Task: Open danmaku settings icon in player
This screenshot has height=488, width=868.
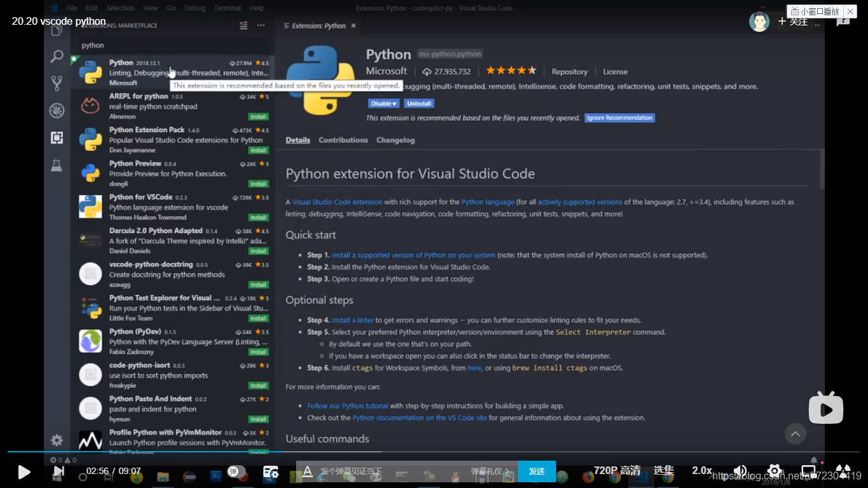Action: 271,471
